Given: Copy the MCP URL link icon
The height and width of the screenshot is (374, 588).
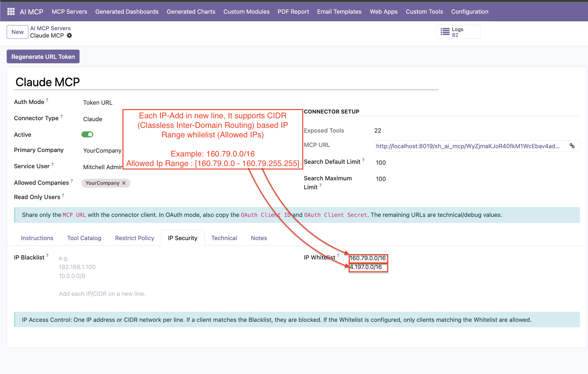Looking at the screenshot, I should tap(572, 146).
